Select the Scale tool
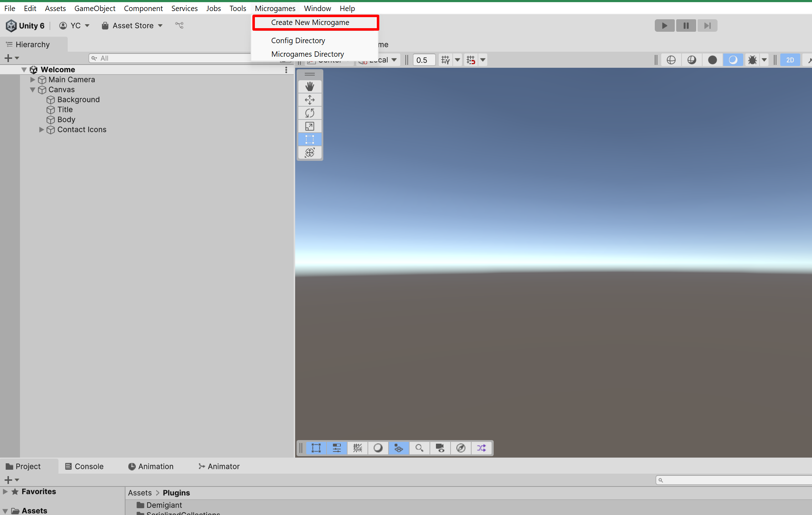 click(x=309, y=126)
